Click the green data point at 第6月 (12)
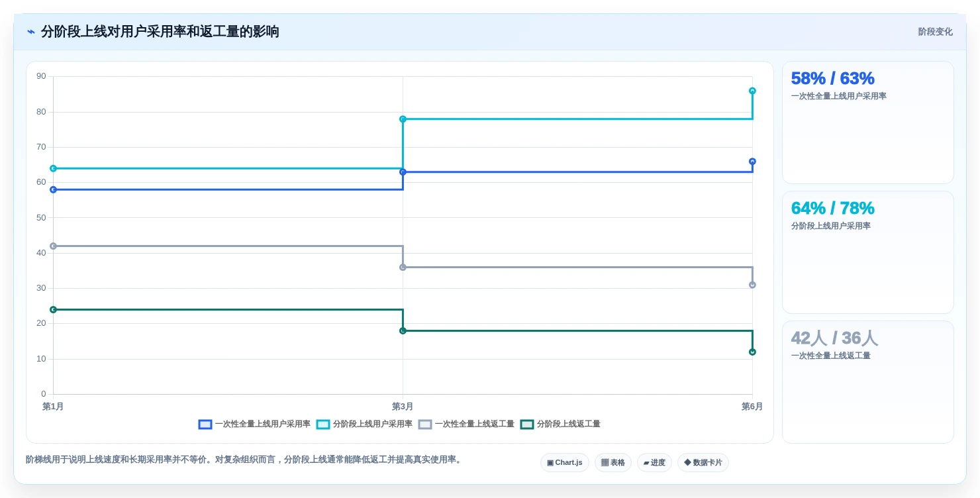 [752, 352]
